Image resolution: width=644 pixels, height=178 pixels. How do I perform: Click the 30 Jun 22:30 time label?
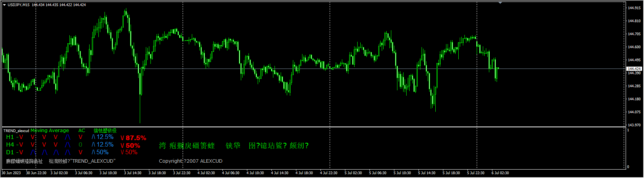pyautogui.click(x=36, y=173)
